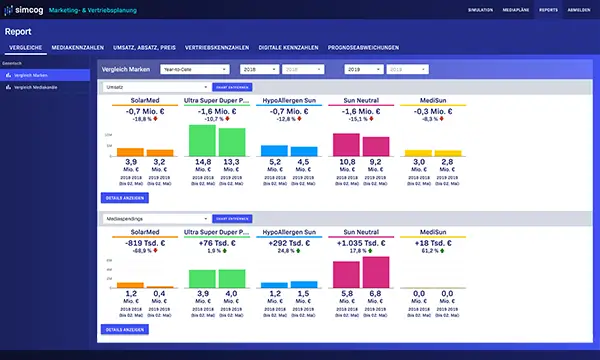This screenshot has width=600, height=360.
Task: Click the yellow 3,0 Umsatz bar of MediSun
Action: pyautogui.click(x=419, y=153)
